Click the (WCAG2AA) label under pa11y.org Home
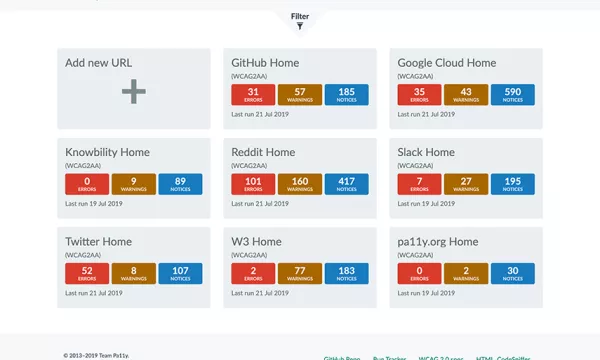This screenshot has height=360, width=600. click(x=415, y=255)
